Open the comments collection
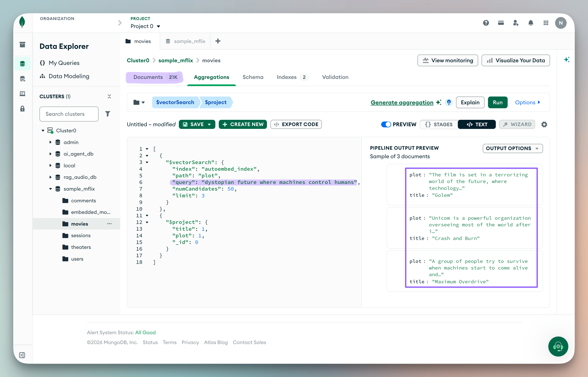This screenshot has width=588, height=377. click(x=83, y=200)
